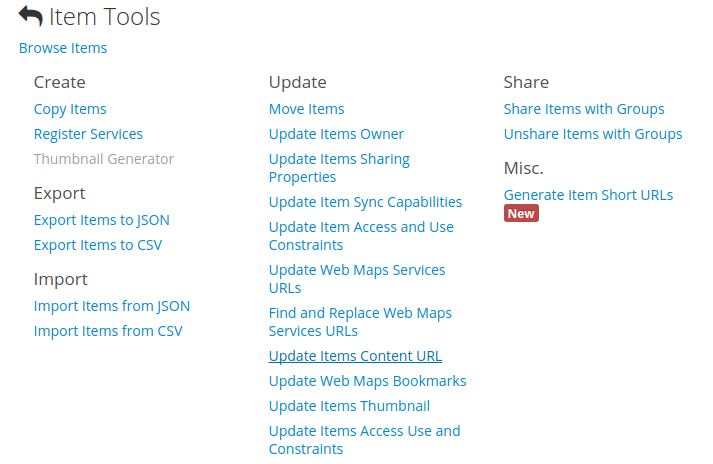Viewport: 713px width, 464px height.
Task: Select Update Web Maps Services URLs
Action: point(357,279)
